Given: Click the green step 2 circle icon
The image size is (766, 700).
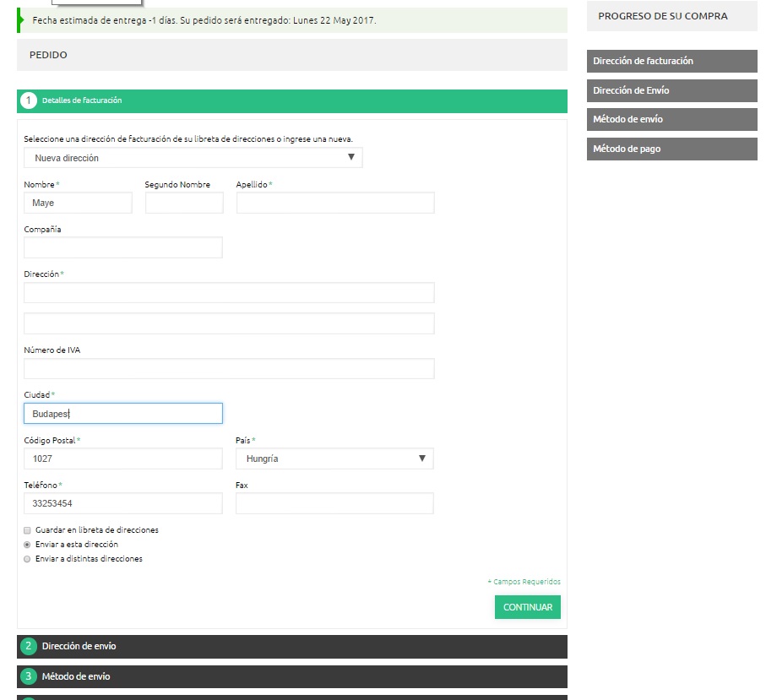Looking at the screenshot, I should point(28,645).
